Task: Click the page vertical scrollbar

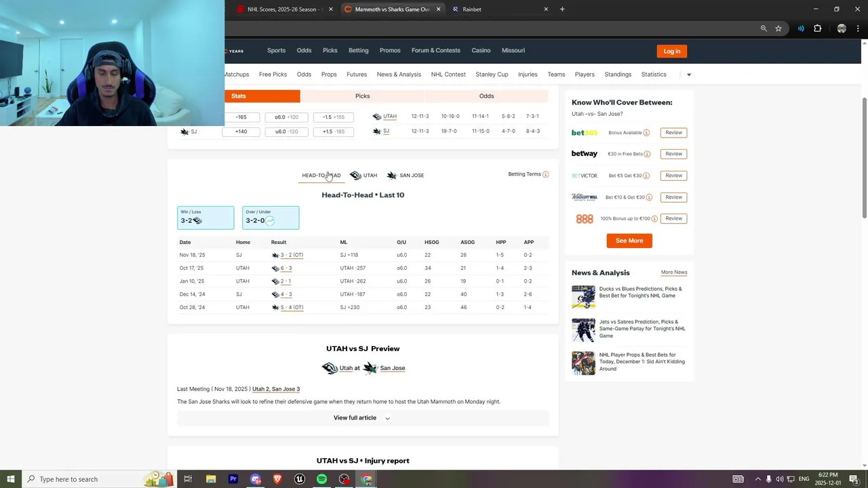Action: point(864,158)
